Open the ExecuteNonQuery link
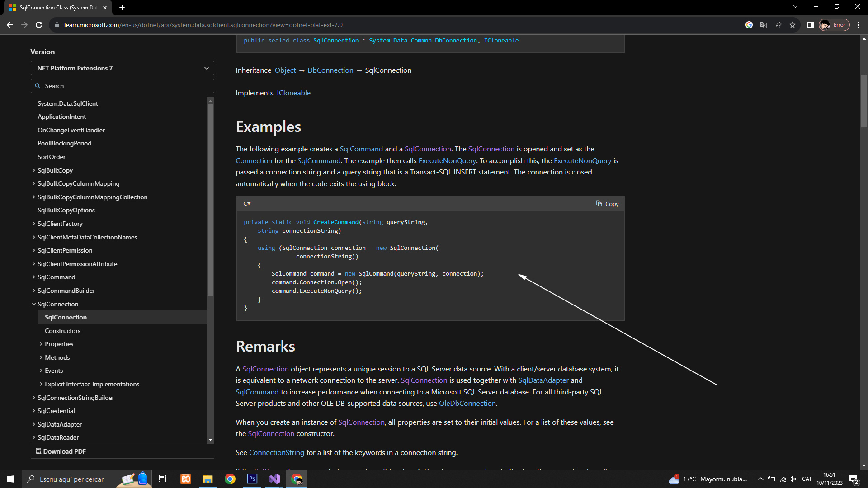 pos(447,160)
